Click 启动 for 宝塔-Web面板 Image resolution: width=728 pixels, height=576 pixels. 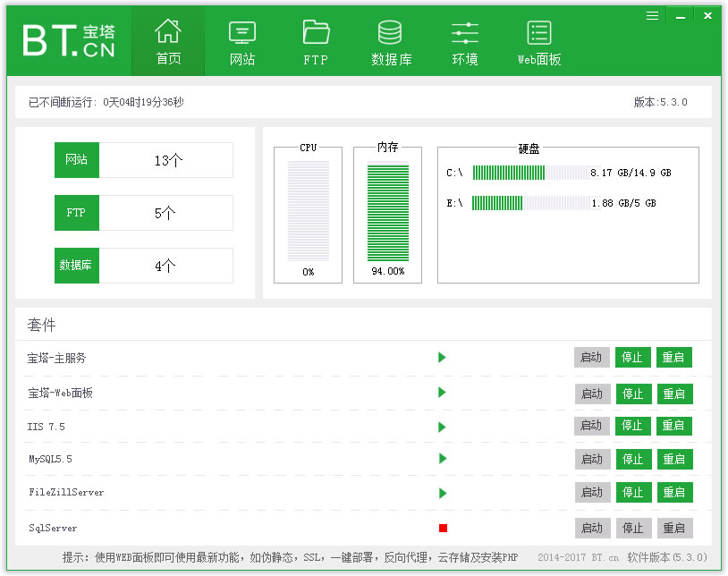[x=592, y=394]
